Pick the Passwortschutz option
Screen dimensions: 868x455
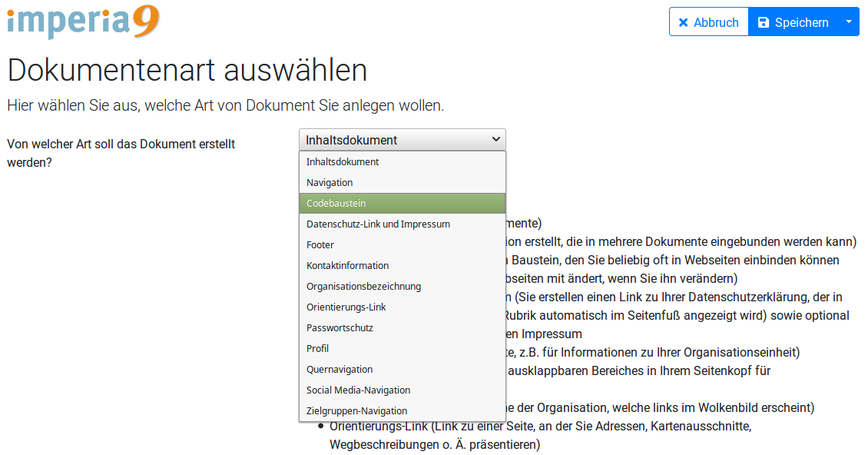tap(340, 328)
